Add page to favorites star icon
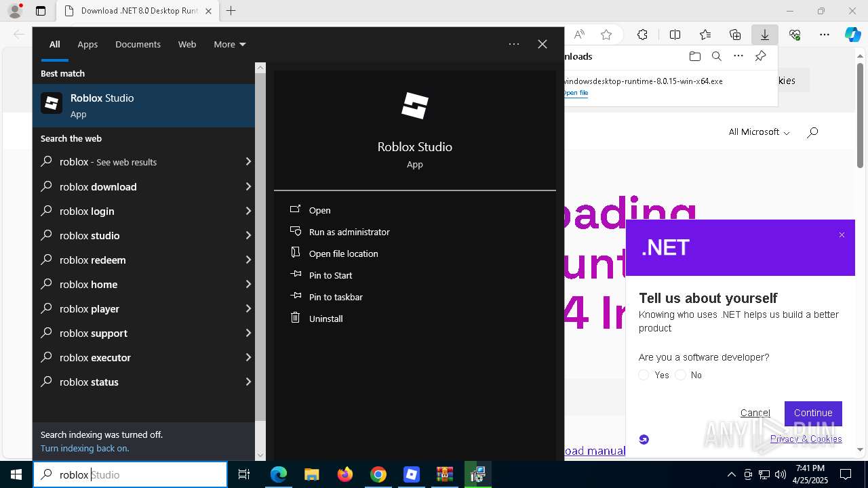Image resolution: width=868 pixels, height=488 pixels. (606, 35)
